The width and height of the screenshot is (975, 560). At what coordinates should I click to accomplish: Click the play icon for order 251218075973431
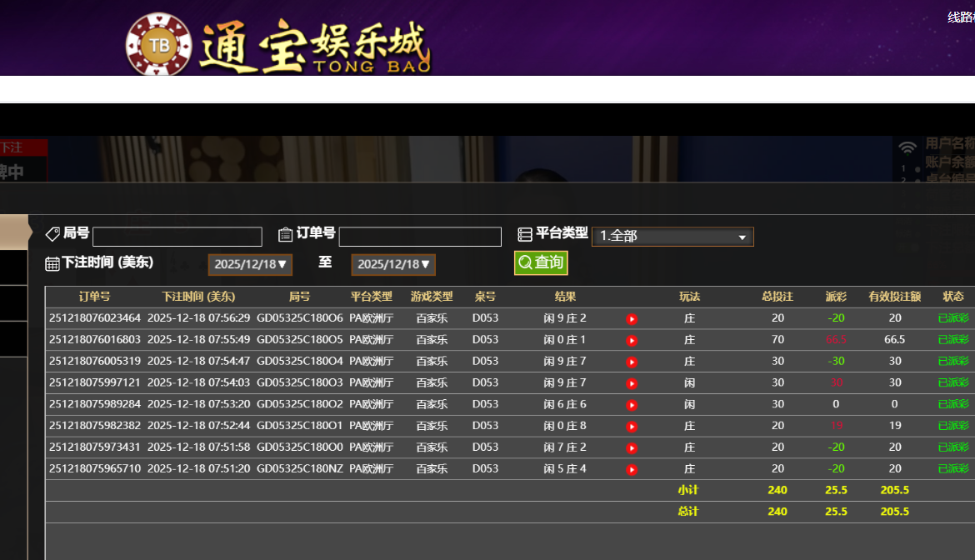coord(632,448)
